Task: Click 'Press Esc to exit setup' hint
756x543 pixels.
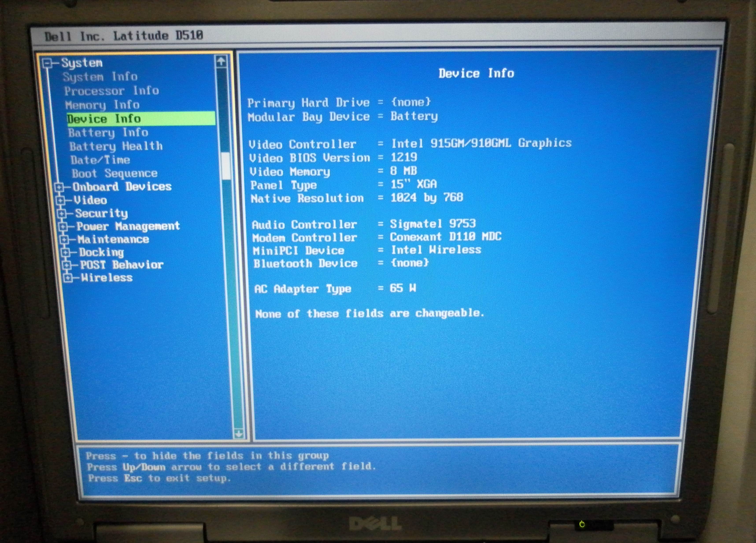Action: [x=159, y=478]
